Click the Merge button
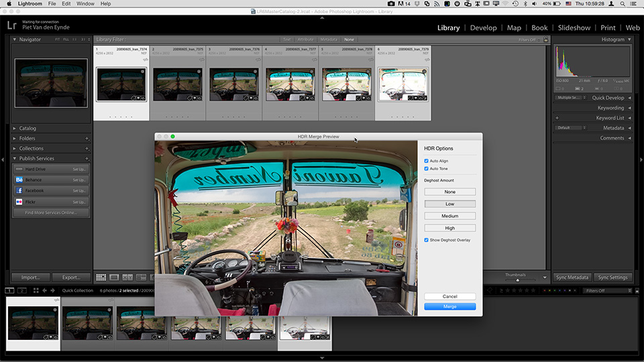The width and height of the screenshot is (644, 362). 449,306
